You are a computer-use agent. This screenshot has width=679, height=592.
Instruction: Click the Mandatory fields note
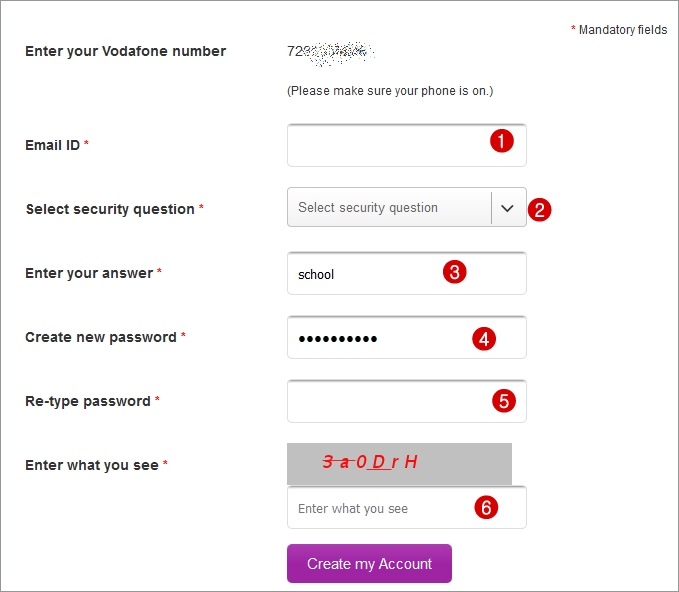tap(619, 30)
